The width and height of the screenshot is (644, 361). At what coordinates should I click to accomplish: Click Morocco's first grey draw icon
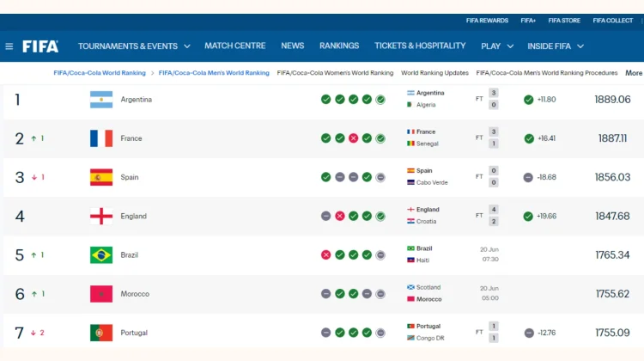[x=325, y=294]
